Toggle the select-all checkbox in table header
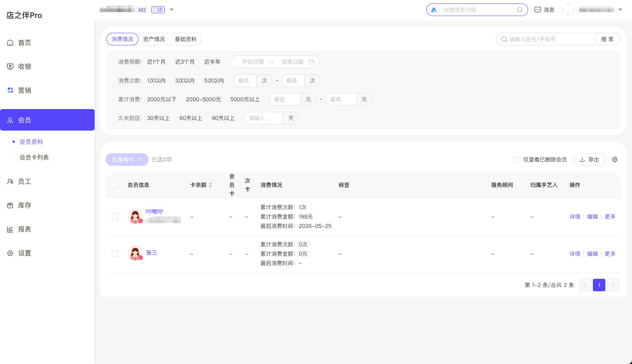 tap(115, 185)
